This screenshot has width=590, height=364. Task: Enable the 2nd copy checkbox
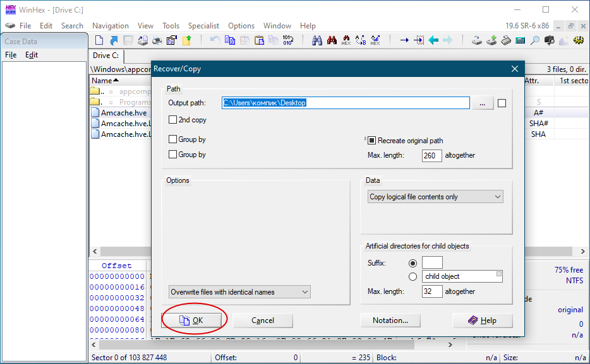click(x=172, y=120)
